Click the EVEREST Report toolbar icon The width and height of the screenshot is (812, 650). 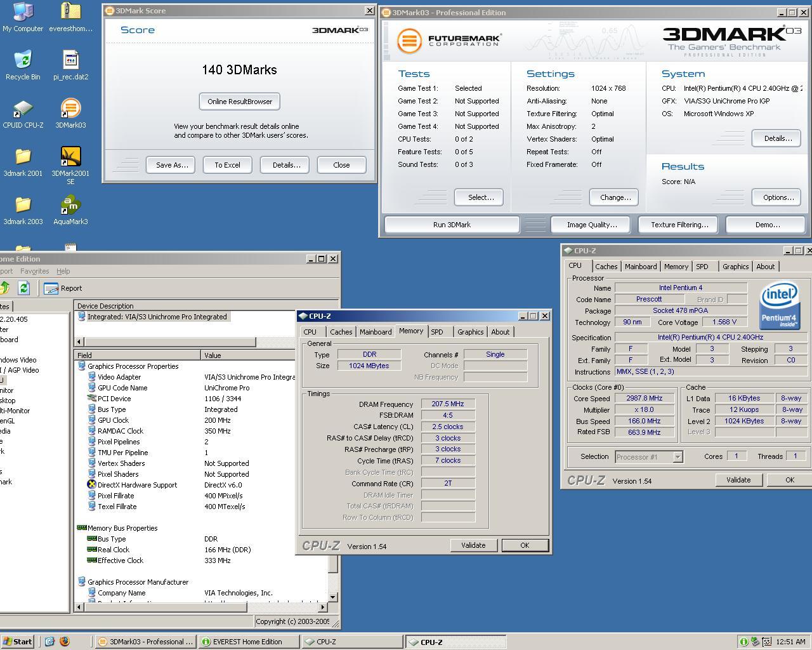[63, 288]
